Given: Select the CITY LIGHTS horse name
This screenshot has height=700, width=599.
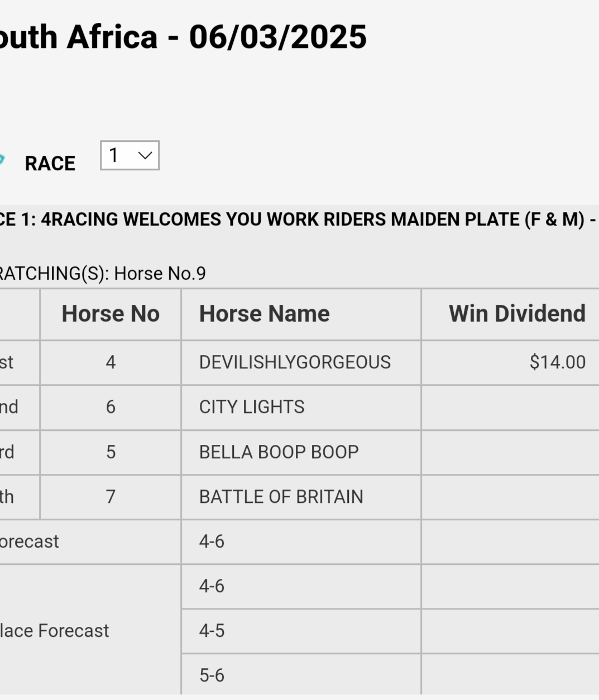Looking at the screenshot, I should pos(252,407).
